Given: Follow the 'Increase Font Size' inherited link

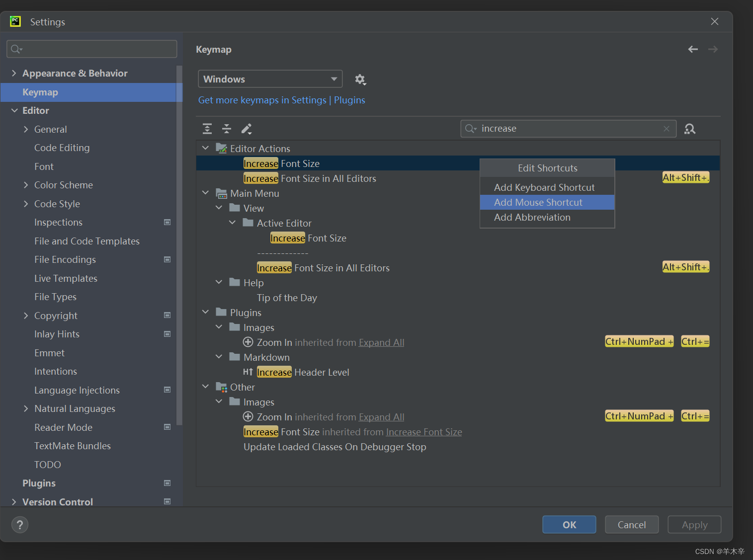Looking at the screenshot, I should click(424, 432).
